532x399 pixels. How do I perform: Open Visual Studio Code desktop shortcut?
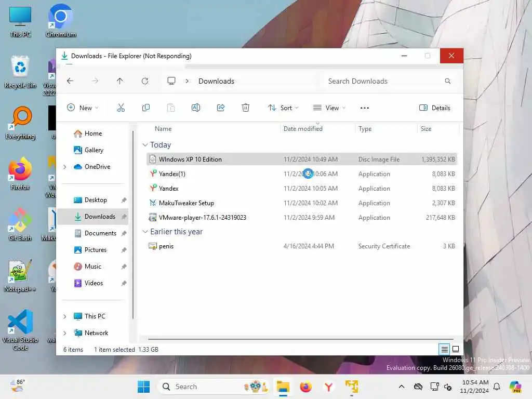(x=20, y=330)
